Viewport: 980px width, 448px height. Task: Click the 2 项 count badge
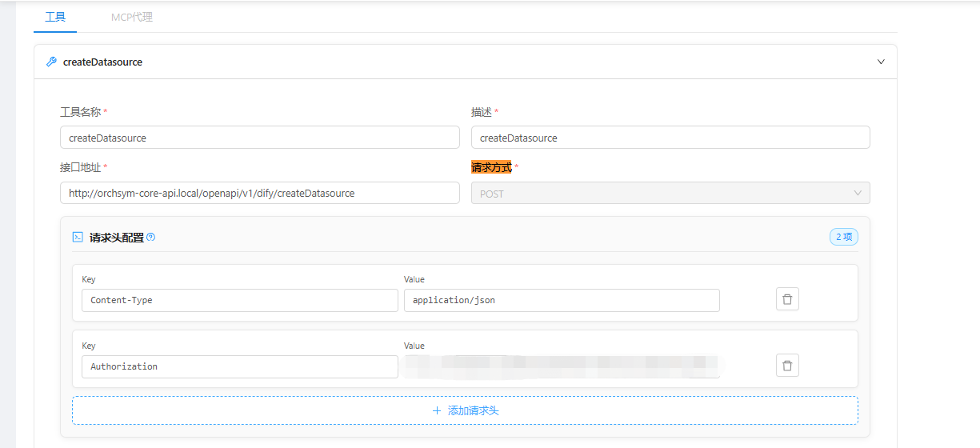click(844, 237)
